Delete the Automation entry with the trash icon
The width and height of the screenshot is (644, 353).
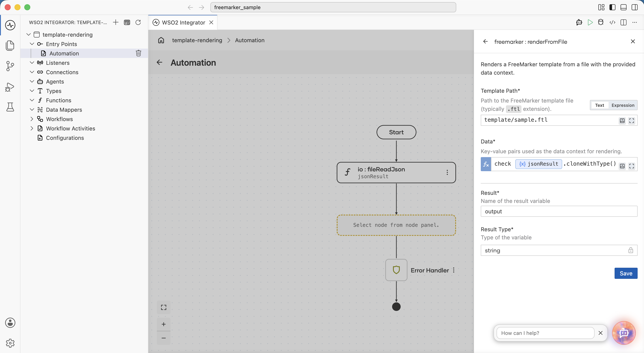pos(139,53)
